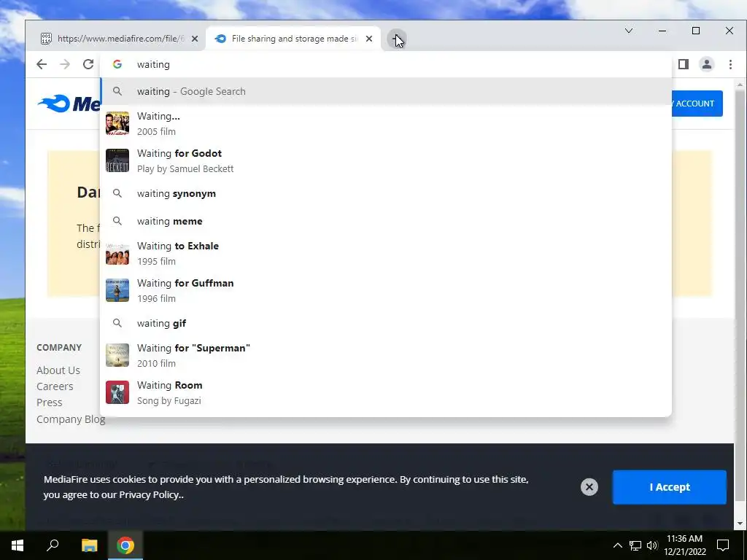Select the 'waiting synonym' suggestion
This screenshot has width=747, height=560.
(x=386, y=193)
